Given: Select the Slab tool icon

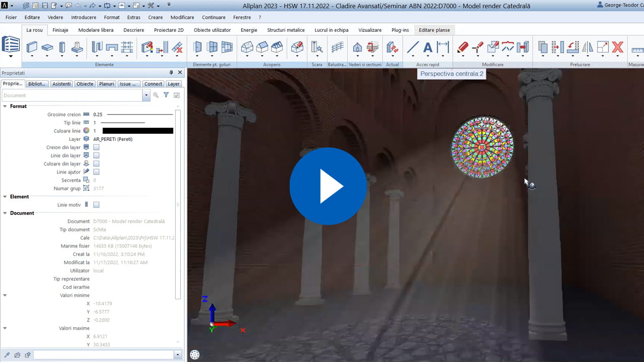Looking at the screenshot, I should pyautogui.click(x=47, y=47).
